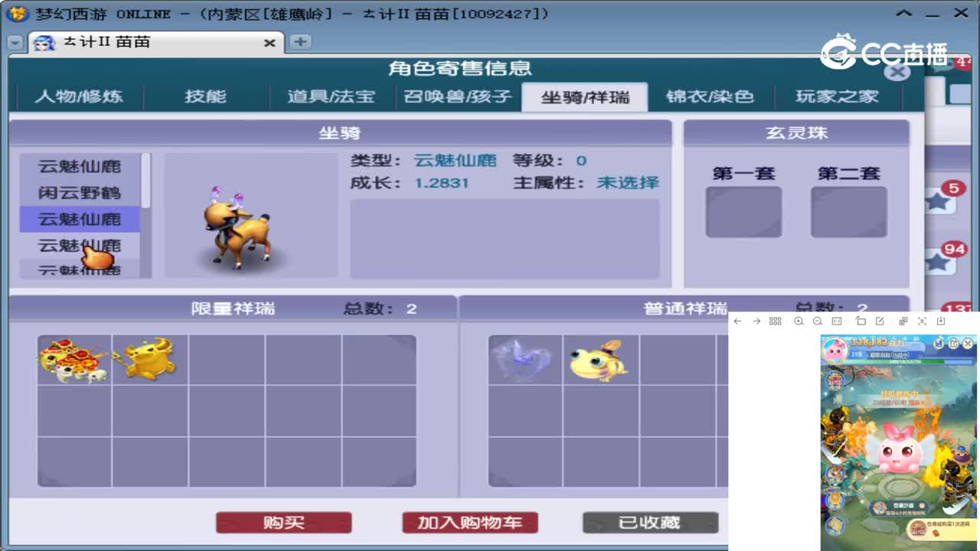Switch to the 召唤兽/孩子 tab
The width and height of the screenshot is (980, 551).
coord(457,96)
